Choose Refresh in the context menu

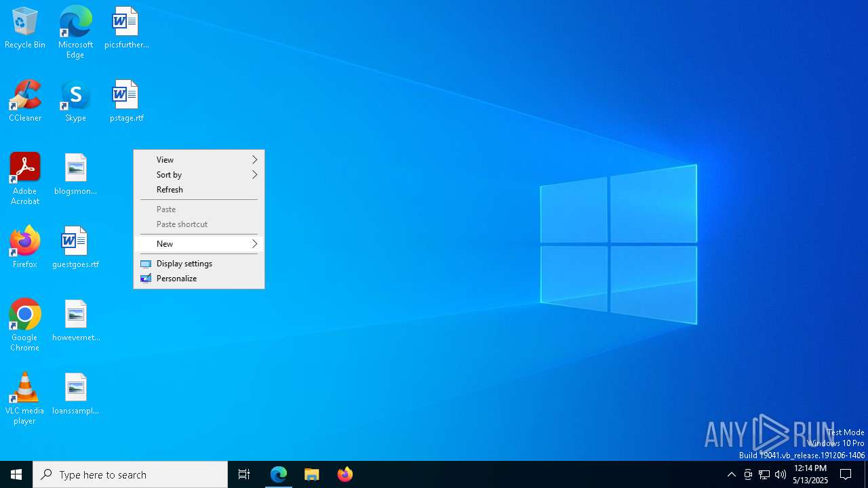tap(199, 190)
